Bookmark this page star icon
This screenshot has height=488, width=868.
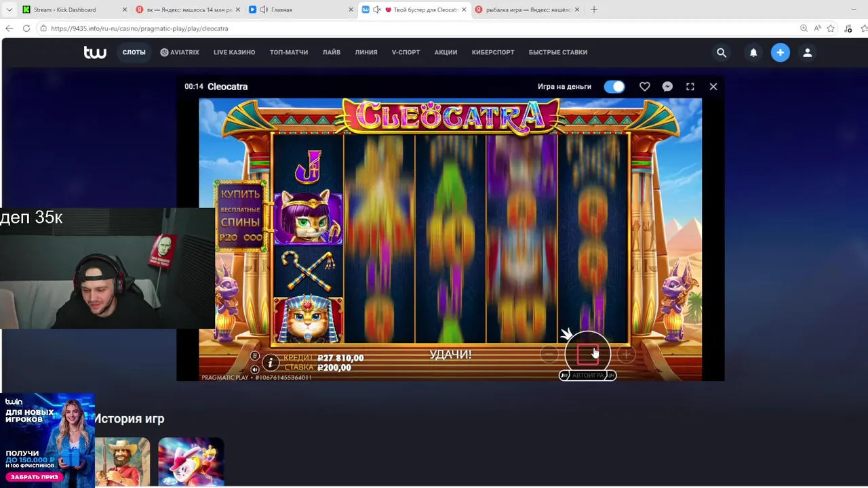(x=831, y=28)
